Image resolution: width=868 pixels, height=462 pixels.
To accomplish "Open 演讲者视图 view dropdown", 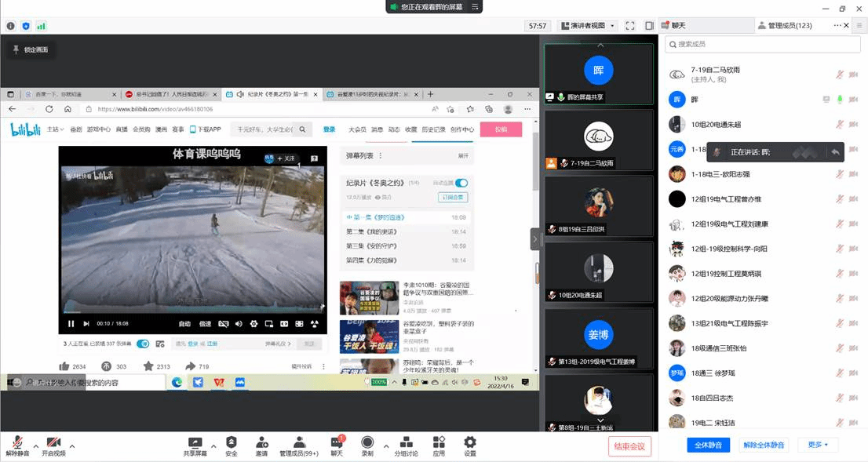I will (x=587, y=26).
